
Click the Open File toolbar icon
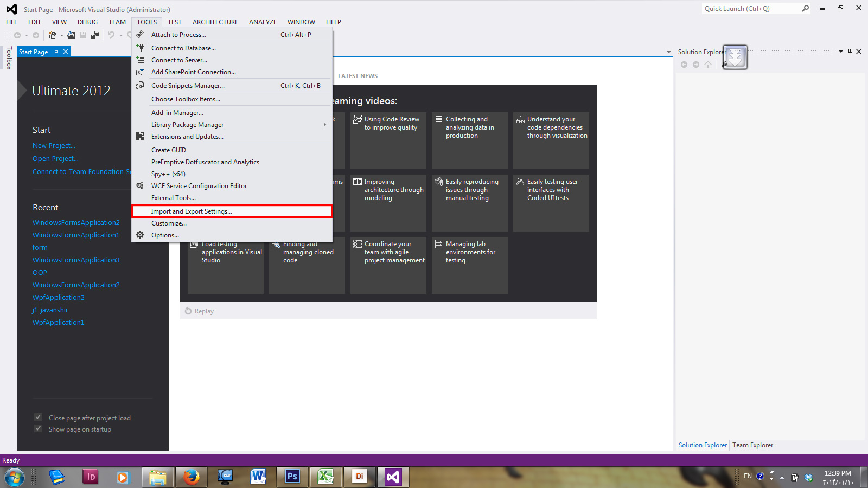tap(71, 35)
